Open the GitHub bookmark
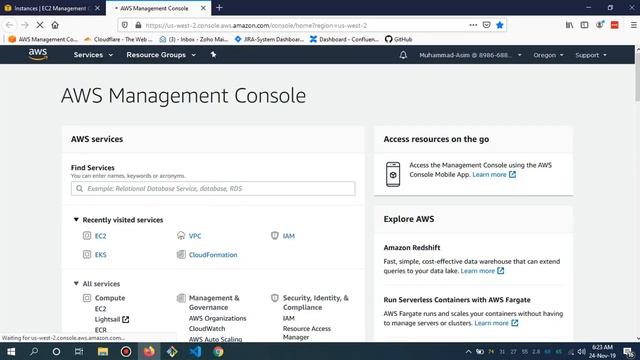The width and height of the screenshot is (640, 360). pos(398,39)
